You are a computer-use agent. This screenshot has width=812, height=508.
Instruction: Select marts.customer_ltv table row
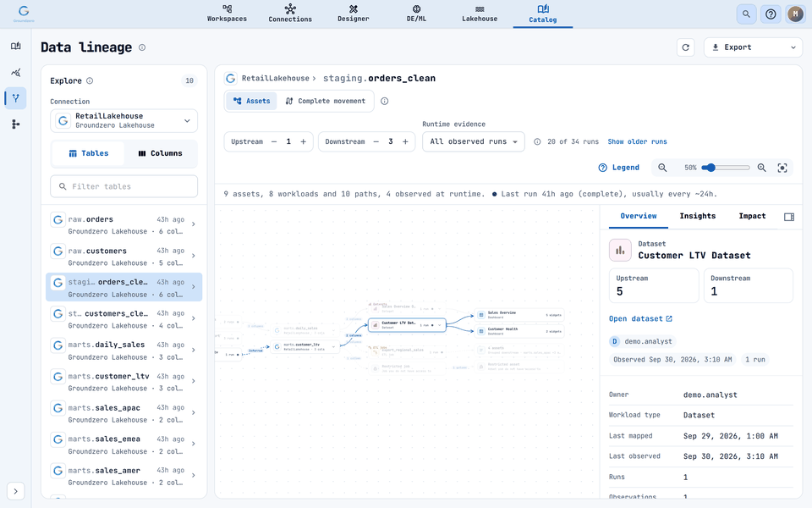pyautogui.click(x=123, y=382)
